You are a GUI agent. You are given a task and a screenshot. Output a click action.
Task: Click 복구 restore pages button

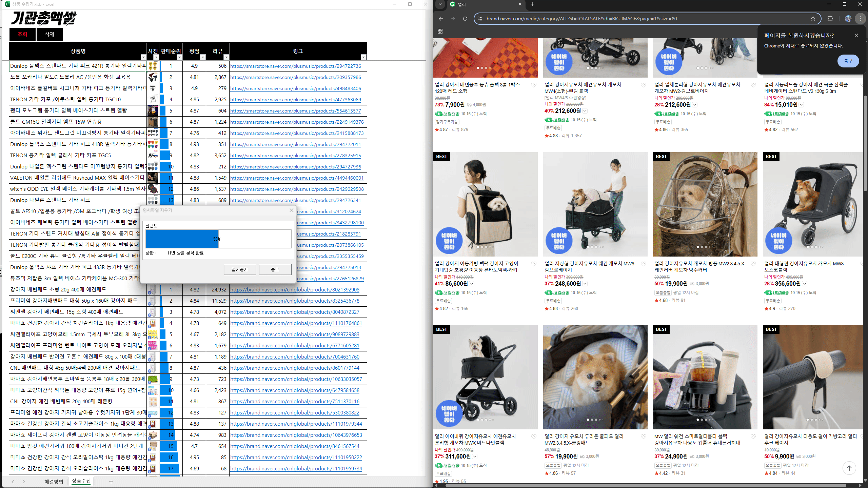click(848, 61)
